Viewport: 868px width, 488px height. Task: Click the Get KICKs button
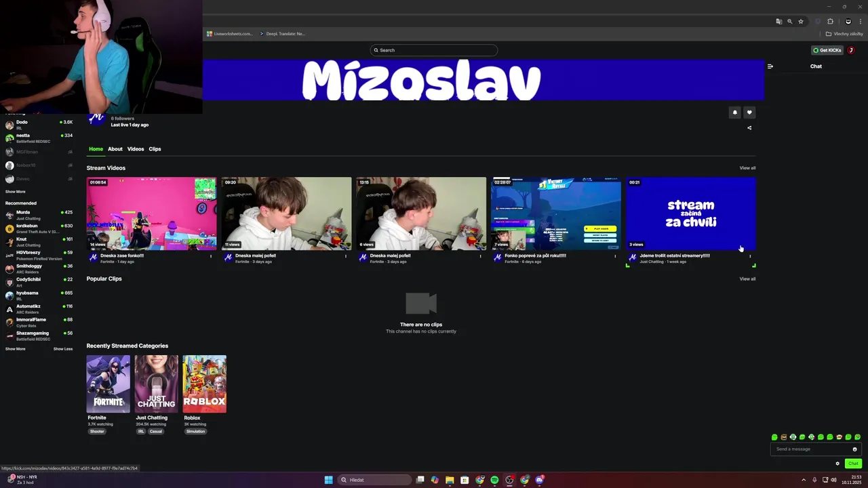point(827,50)
